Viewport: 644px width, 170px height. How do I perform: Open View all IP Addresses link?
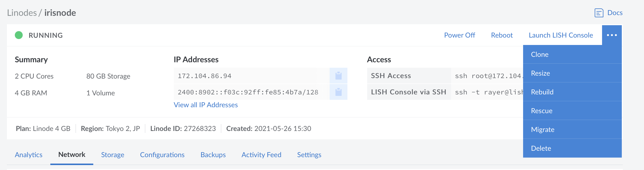pos(206,105)
